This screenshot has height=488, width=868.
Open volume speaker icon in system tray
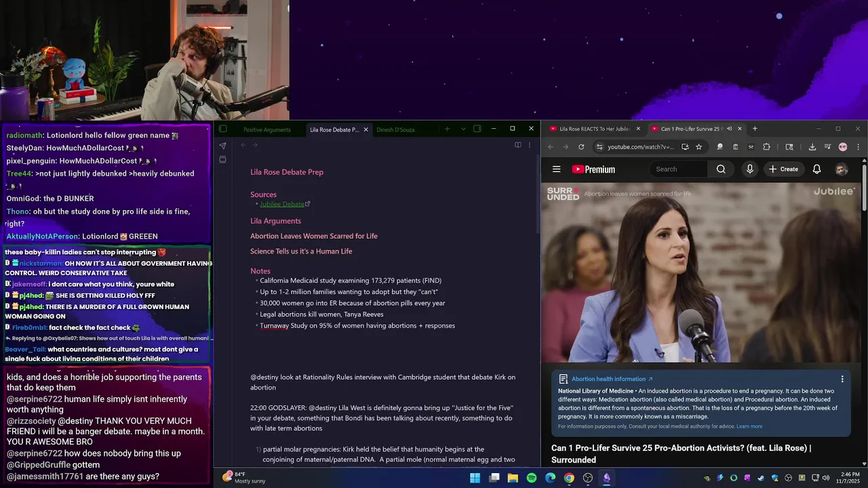(x=825, y=478)
